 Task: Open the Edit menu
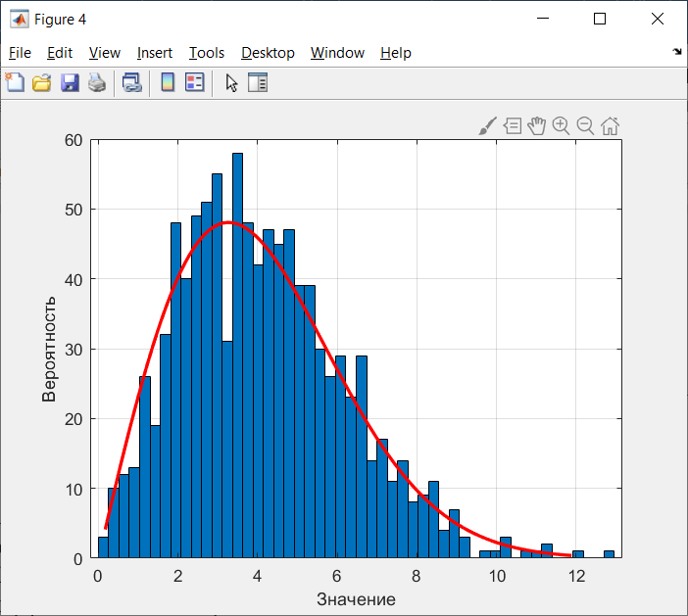[60, 53]
